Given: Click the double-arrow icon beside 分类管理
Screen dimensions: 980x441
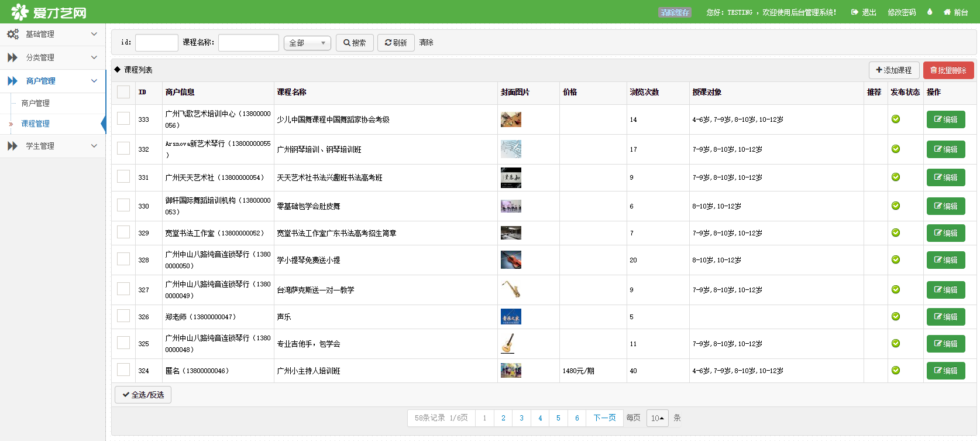Looking at the screenshot, I should pos(12,57).
